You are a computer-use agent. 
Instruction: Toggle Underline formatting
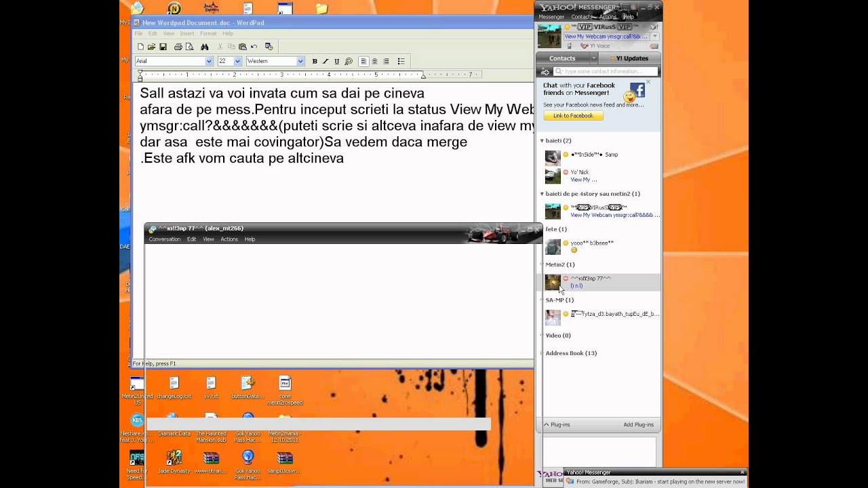click(x=336, y=61)
